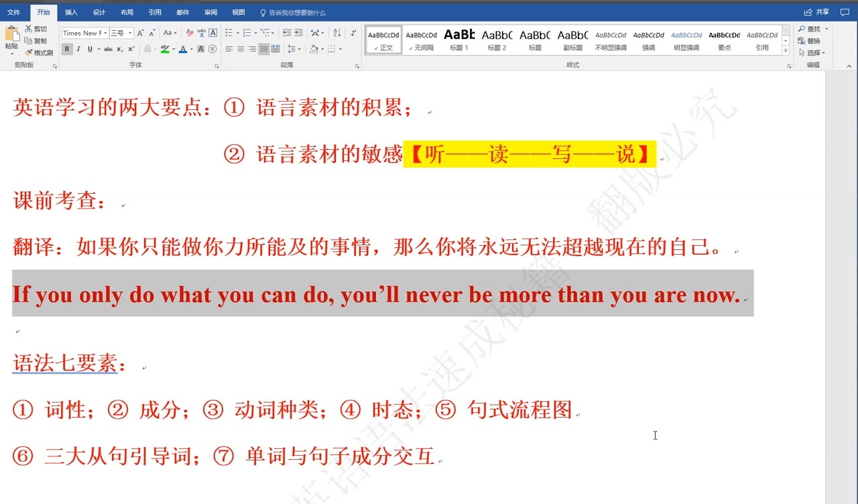Center align the paragraph

241,49
